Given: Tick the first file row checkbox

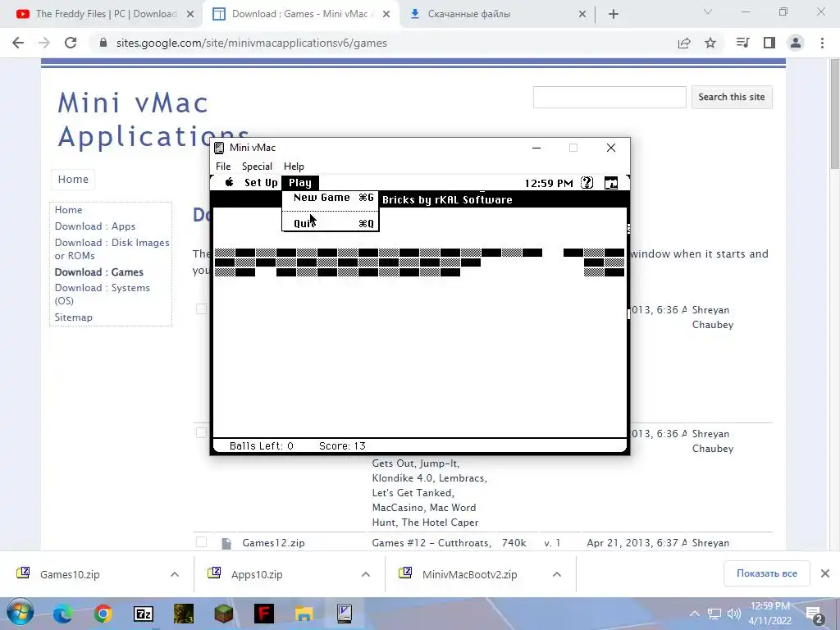Looking at the screenshot, I should click(202, 309).
